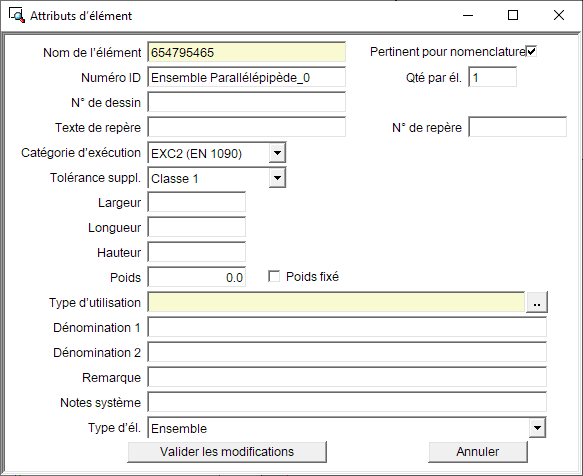Toggle Pertinent pour nomenclature checkbox
The height and width of the screenshot is (476, 583).
click(x=532, y=51)
